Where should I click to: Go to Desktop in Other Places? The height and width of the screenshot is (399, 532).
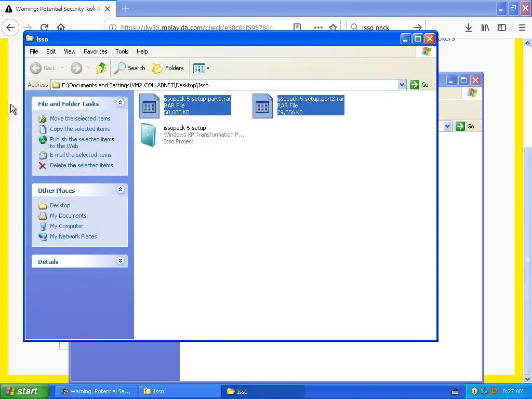pyautogui.click(x=60, y=205)
